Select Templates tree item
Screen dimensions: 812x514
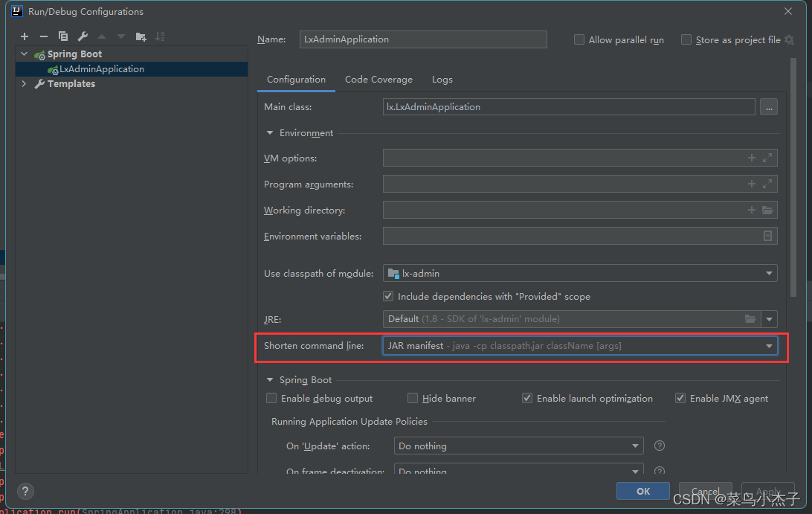click(71, 83)
